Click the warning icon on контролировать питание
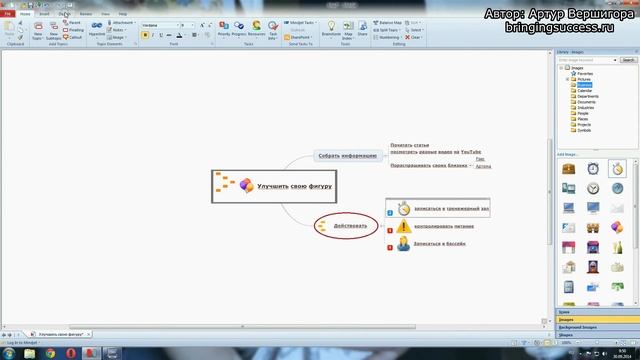The image size is (640, 360). click(x=404, y=226)
